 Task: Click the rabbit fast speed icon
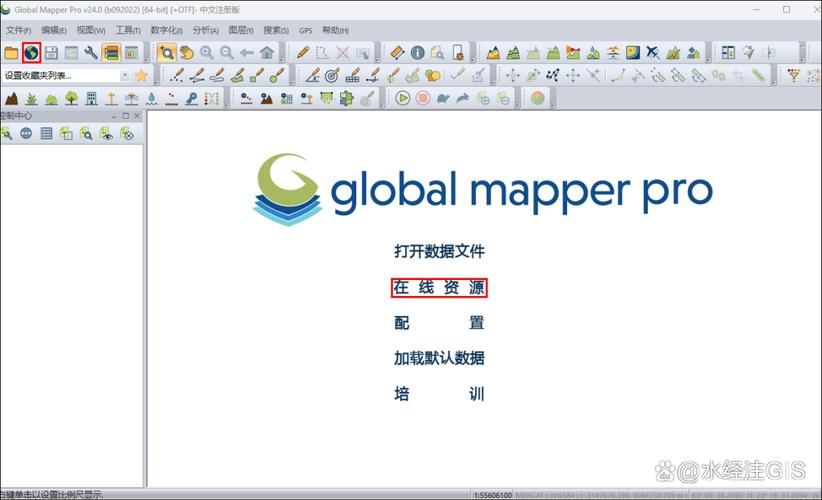tap(463, 98)
